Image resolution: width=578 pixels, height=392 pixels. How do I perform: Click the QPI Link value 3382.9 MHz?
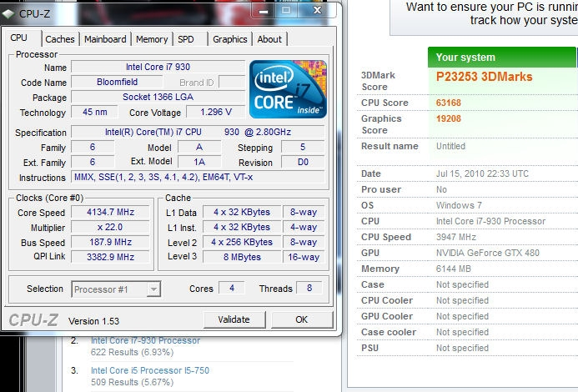pyautogui.click(x=110, y=257)
